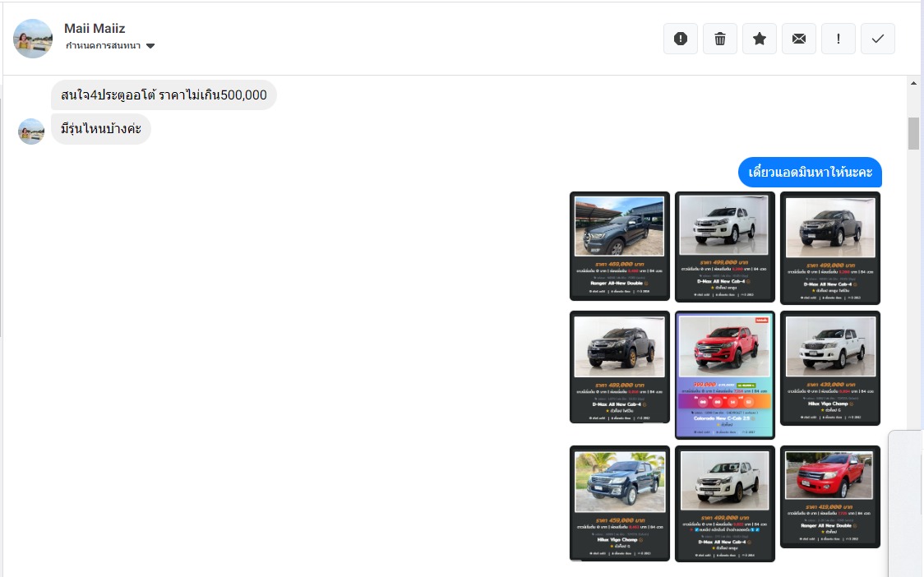The height and width of the screenshot is (577, 924).
Task: Star the Maii Maiiz conversation
Action: [x=760, y=39]
